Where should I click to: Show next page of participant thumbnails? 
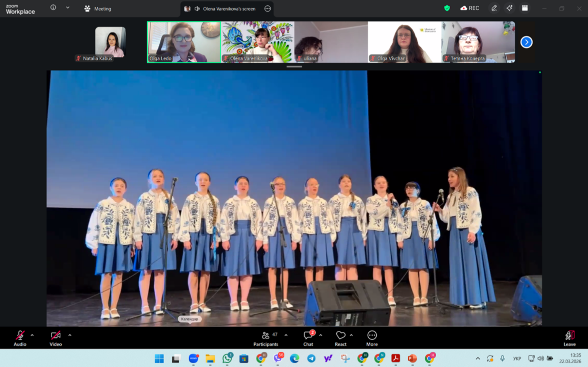point(526,42)
